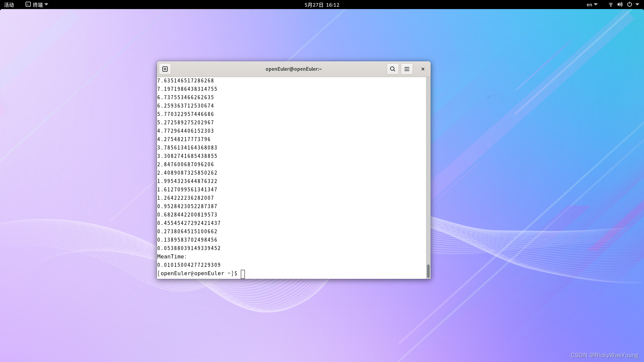This screenshot has width=644, height=362.
Task: Open the clock showing 5月27日 16:12
Action: [322, 5]
